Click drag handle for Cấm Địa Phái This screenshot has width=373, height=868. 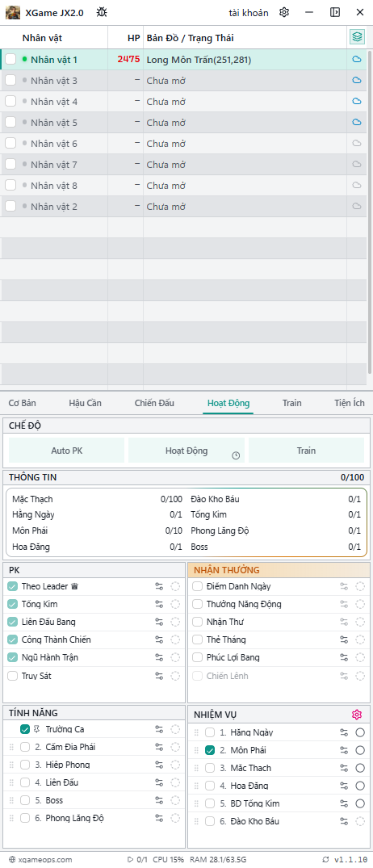tap(11, 747)
